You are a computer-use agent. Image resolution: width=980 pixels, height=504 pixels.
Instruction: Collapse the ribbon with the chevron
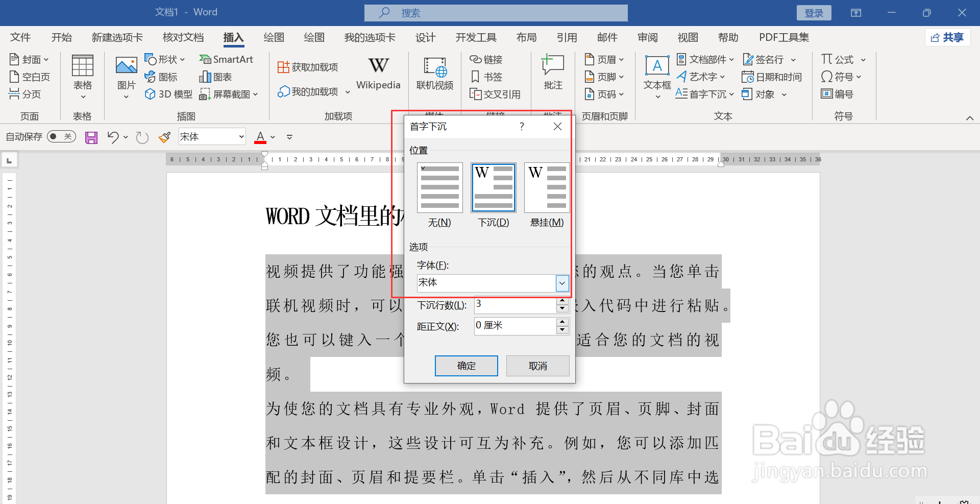click(x=969, y=118)
